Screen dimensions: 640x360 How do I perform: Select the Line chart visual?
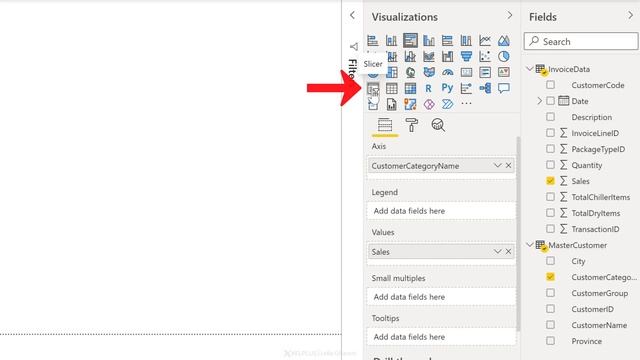pyautogui.click(x=485, y=40)
